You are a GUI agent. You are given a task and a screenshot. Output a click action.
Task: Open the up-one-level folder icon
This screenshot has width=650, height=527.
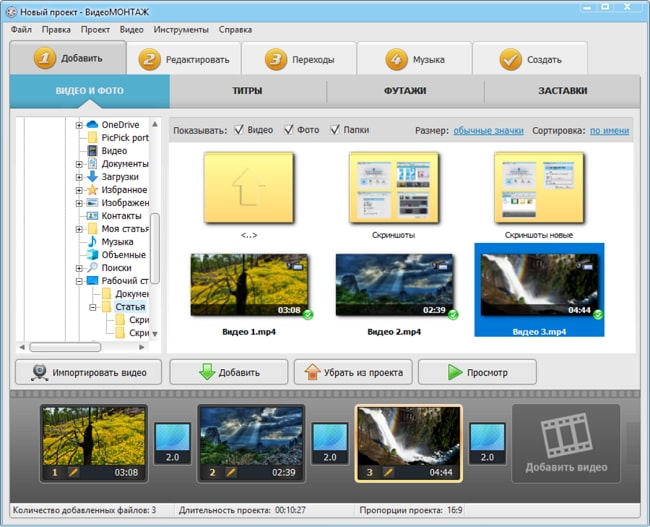248,187
